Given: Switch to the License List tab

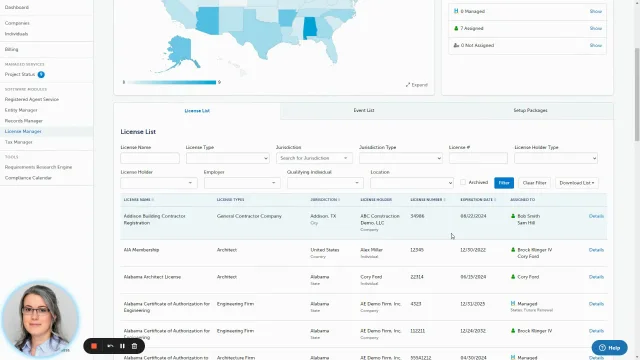Looking at the screenshot, I should pyautogui.click(x=197, y=111).
